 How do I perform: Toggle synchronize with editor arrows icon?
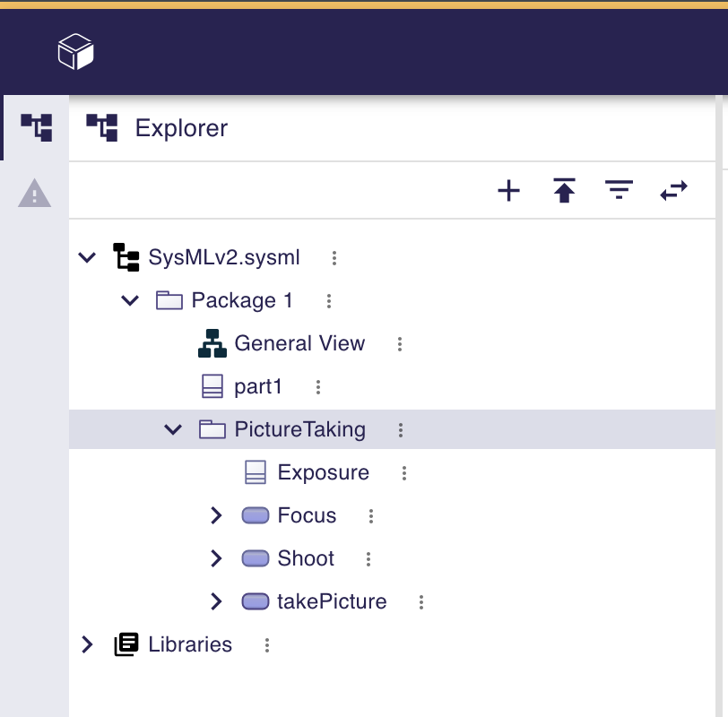click(673, 190)
